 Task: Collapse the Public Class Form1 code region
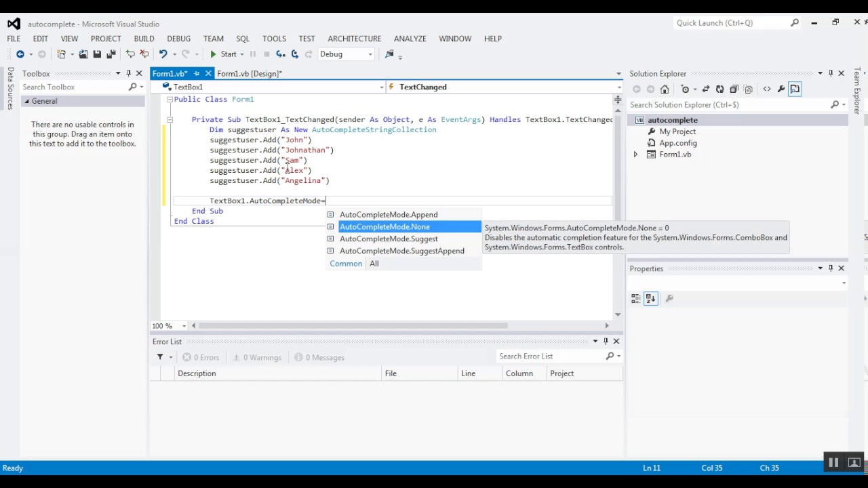click(x=170, y=100)
